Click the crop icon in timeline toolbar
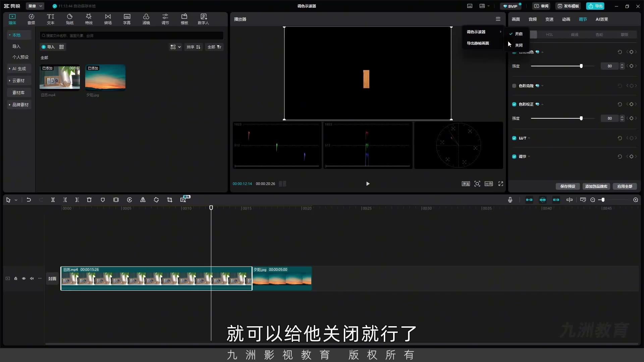Image resolution: width=644 pixels, height=362 pixels. (170, 200)
